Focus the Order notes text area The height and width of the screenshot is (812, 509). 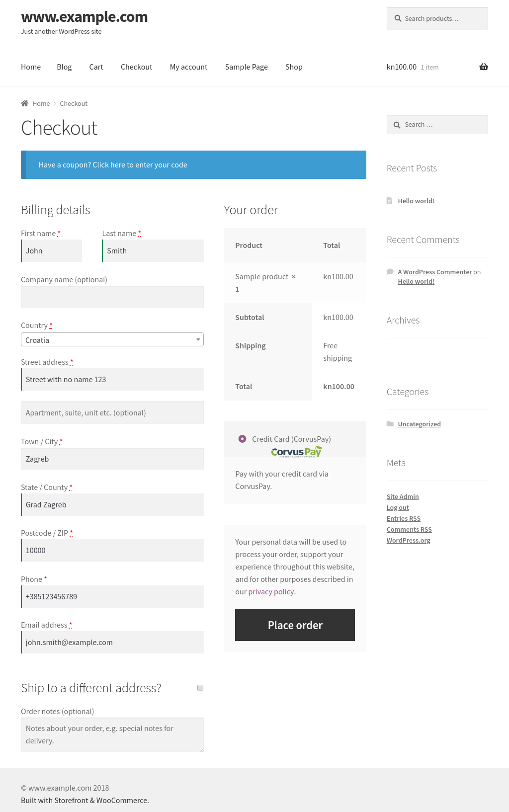(x=112, y=734)
